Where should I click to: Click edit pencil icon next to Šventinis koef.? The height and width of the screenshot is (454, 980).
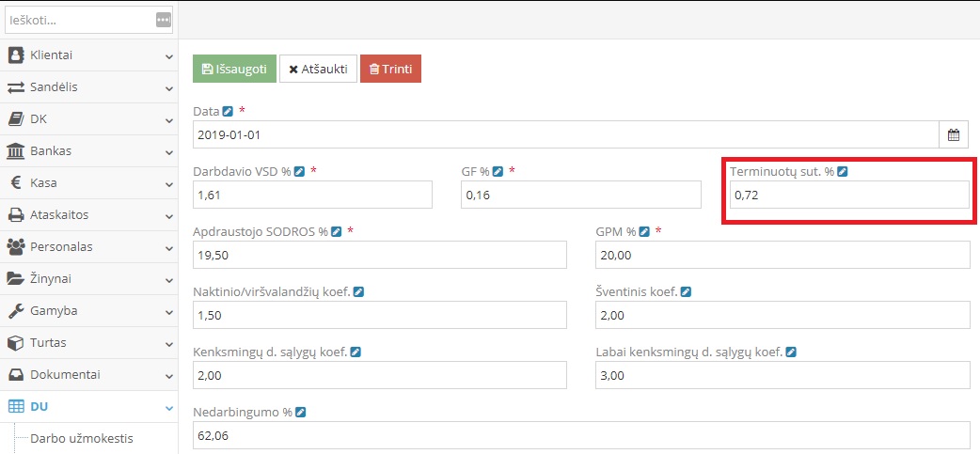(686, 292)
